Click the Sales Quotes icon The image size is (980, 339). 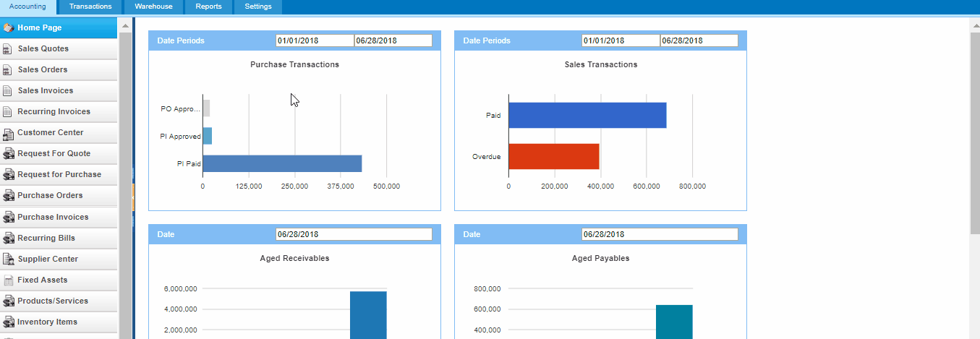tap(8, 49)
